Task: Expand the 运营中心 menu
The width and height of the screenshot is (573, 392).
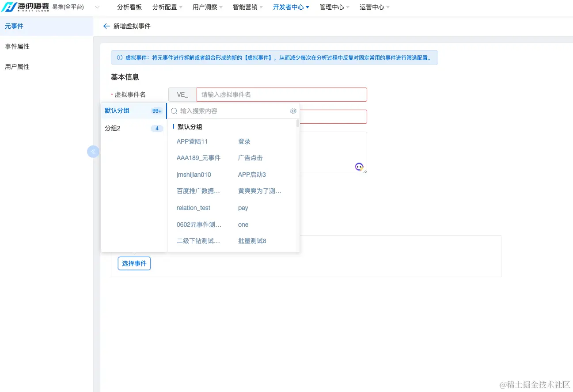Action: pyautogui.click(x=374, y=7)
